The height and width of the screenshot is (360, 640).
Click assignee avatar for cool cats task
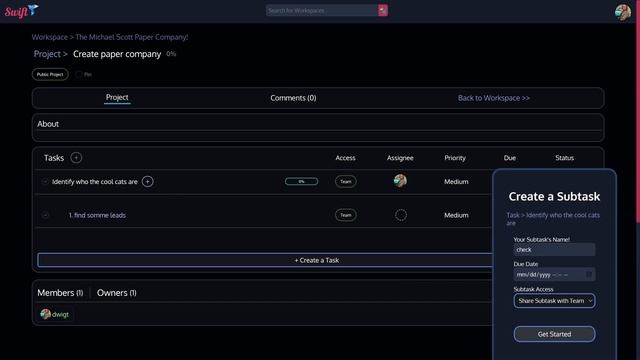400,181
